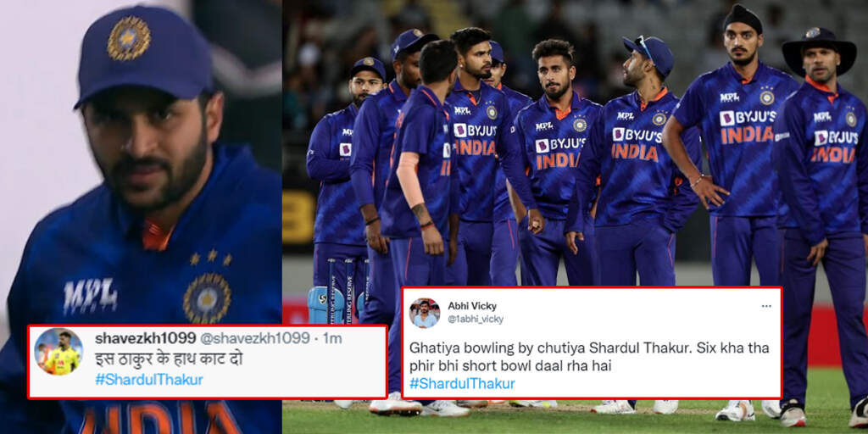Image resolution: width=868 pixels, height=434 pixels.
Task: Click the sunglasses on the player's cap
Action: coord(645,47)
